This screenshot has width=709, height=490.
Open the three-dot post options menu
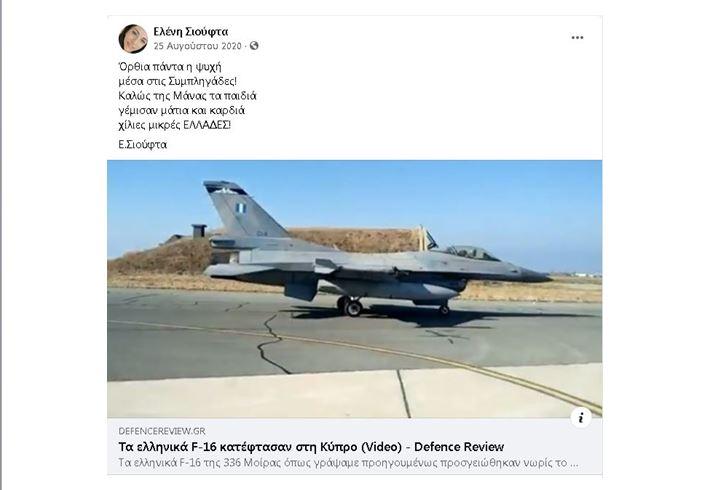577,38
